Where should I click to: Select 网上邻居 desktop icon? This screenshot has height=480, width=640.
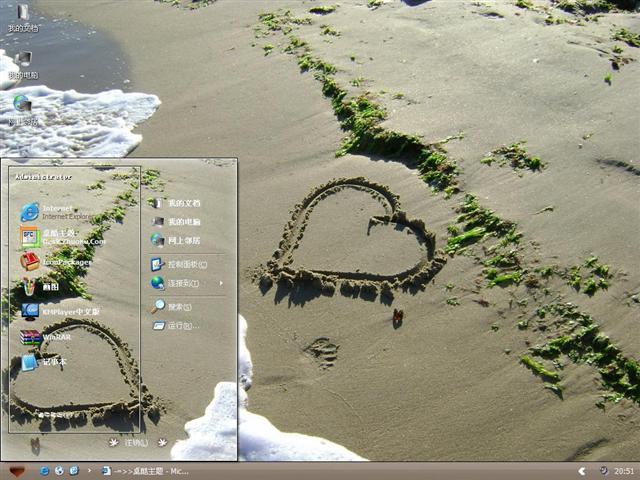point(23,110)
